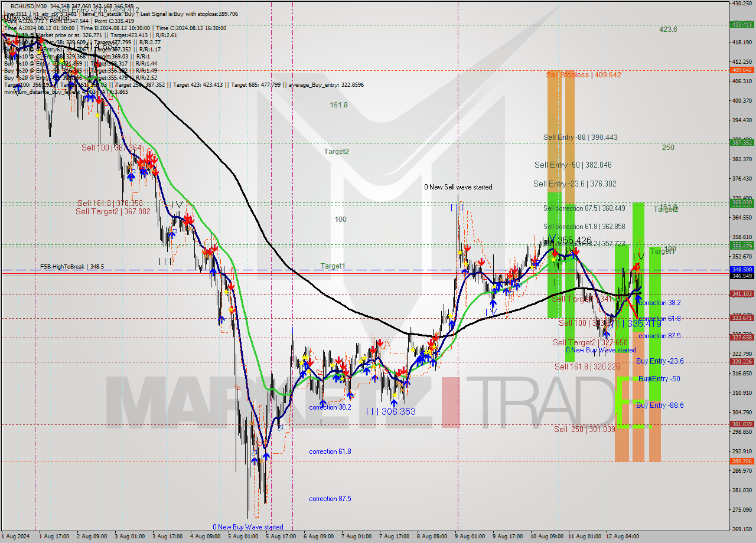Click the 'Buy Entry -50' label
This screenshot has height=543, width=756.
(x=659, y=379)
